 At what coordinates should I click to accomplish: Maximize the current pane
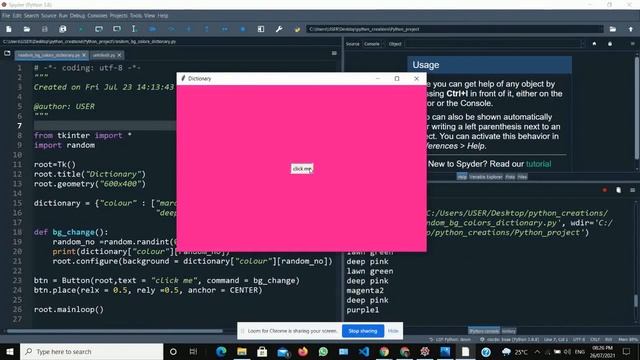click(261, 29)
